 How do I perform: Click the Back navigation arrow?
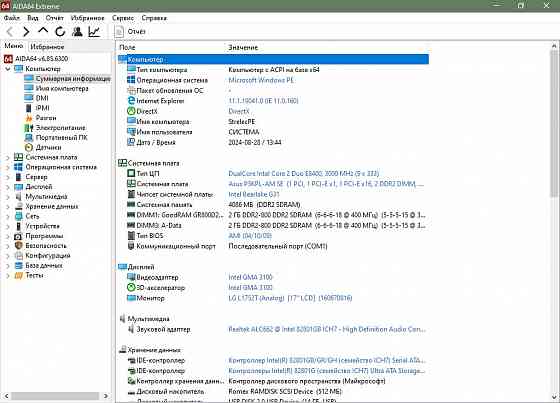tap(10, 32)
